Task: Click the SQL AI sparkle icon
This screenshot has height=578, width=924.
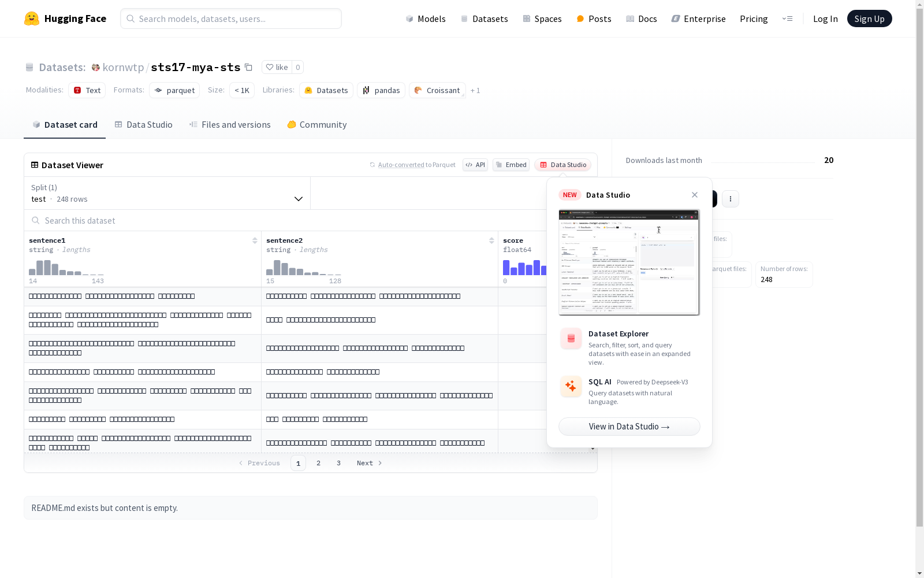Action: coord(571,386)
